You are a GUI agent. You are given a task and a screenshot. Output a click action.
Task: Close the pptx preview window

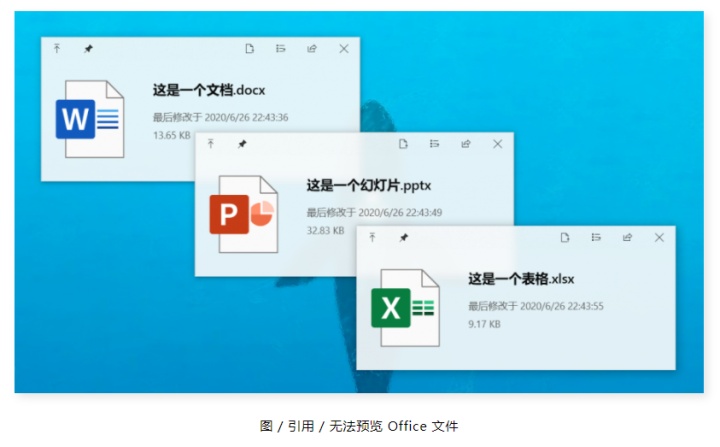(498, 144)
